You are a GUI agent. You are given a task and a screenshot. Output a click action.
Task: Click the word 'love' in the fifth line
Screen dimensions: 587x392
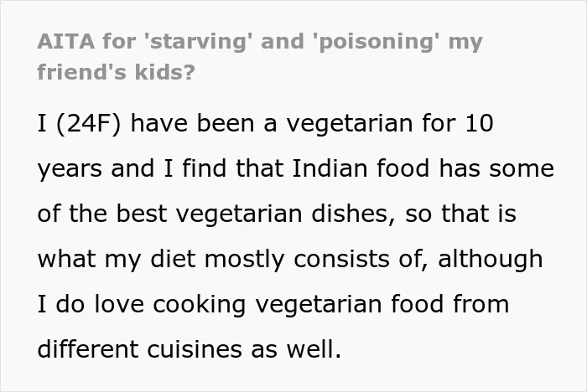pyautogui.click(x=119, y=304)
